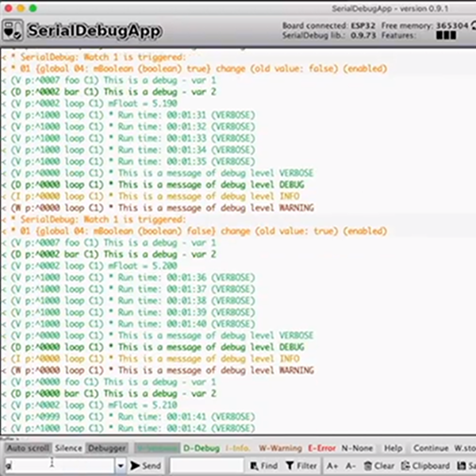Clear the log with the trash button

(x=378, y=466)
